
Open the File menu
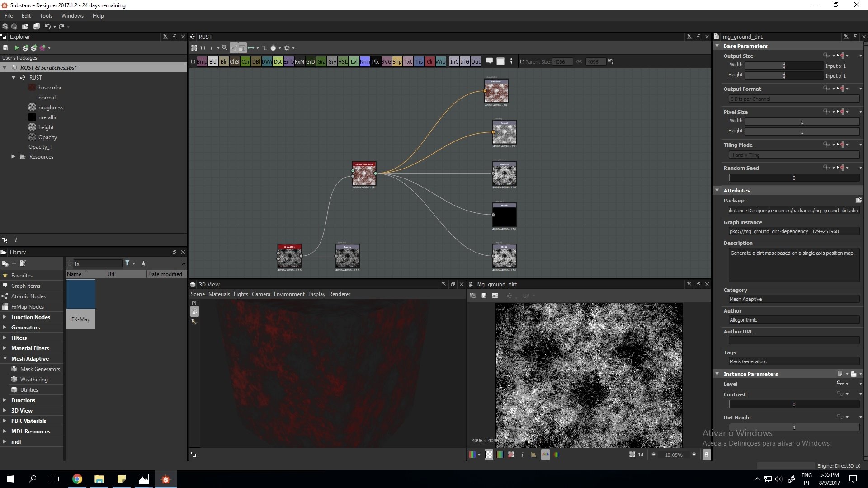(9, 16)
